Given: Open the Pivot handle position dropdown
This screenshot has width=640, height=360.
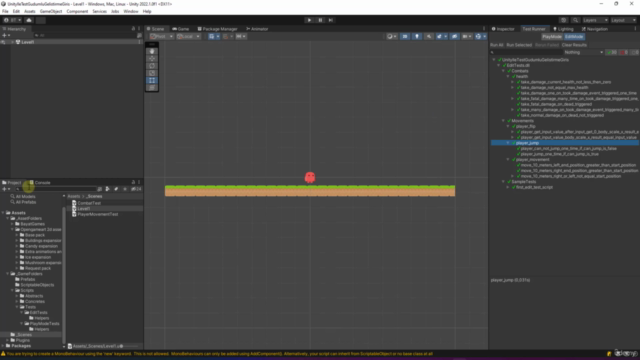Looking at the screenshot, I should pyautogui.click(x=162, y=36).
